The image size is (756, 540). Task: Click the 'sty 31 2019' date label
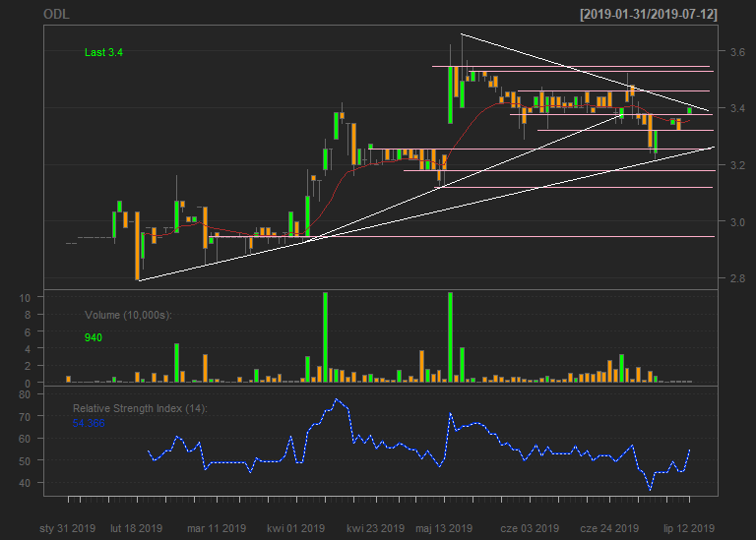(x=68, y=528)
